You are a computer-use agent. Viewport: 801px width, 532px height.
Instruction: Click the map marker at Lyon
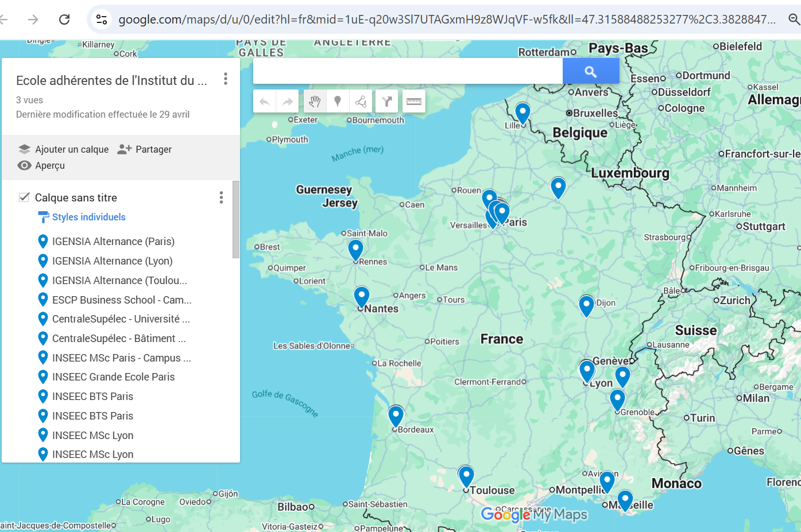(587, 371)
